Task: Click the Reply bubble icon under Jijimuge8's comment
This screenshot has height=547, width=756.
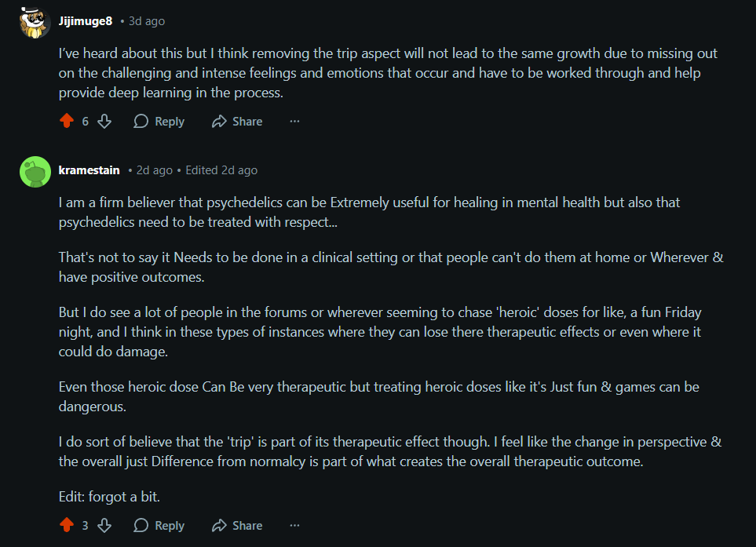Action: click(x=141, y=122)
